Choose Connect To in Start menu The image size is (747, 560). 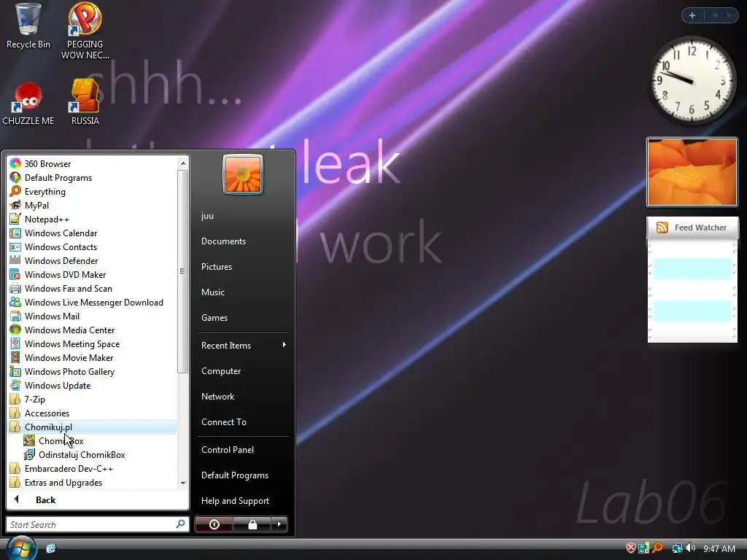click(243, 422)
